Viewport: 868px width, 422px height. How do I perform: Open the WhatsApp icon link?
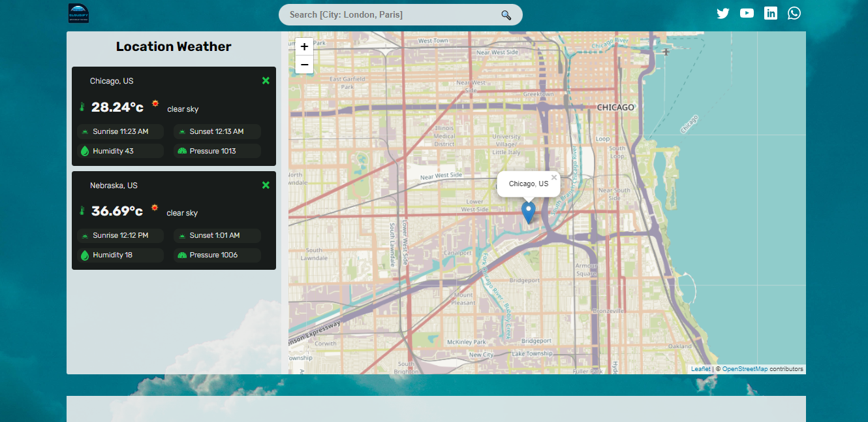794,13
